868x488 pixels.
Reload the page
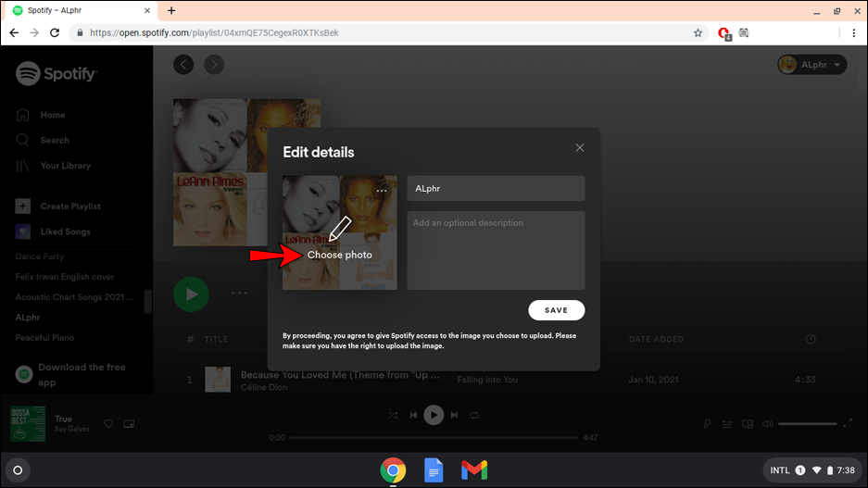(55, 32)
